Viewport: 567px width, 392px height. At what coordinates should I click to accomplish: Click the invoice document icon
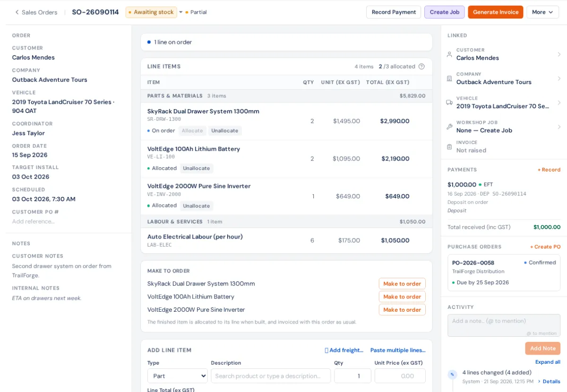point(449,147)
